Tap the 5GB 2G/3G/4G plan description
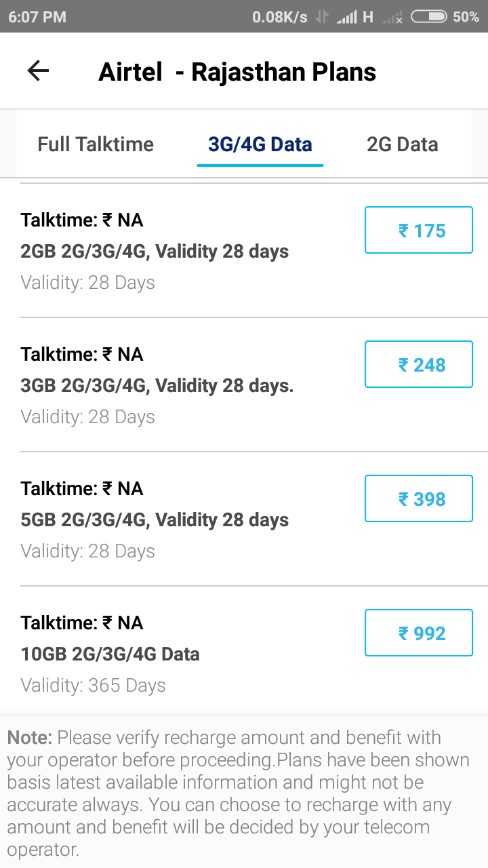488x868 pixels. [x=155, y=520]
